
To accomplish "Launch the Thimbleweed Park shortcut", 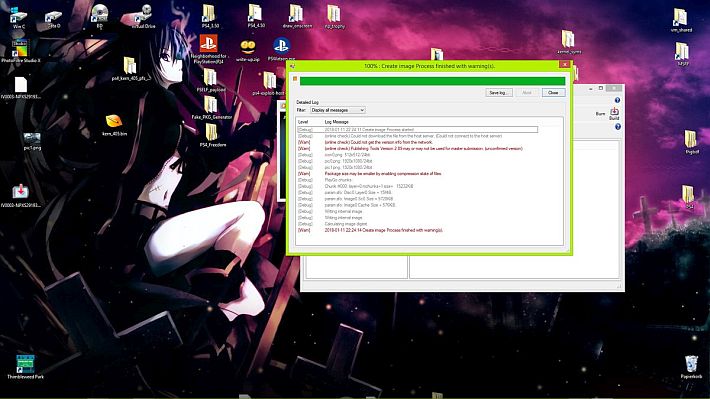I will [25, 367].
